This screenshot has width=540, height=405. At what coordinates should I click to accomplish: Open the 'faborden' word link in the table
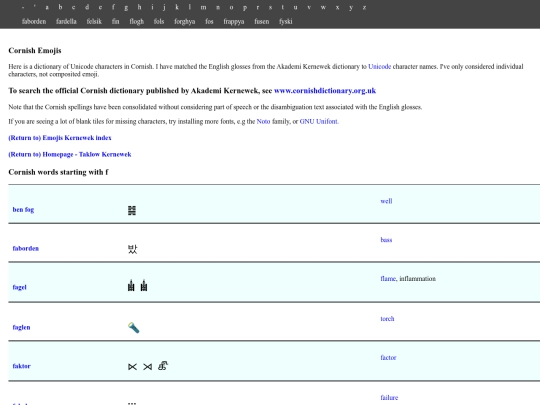click(x=25, y=248)
